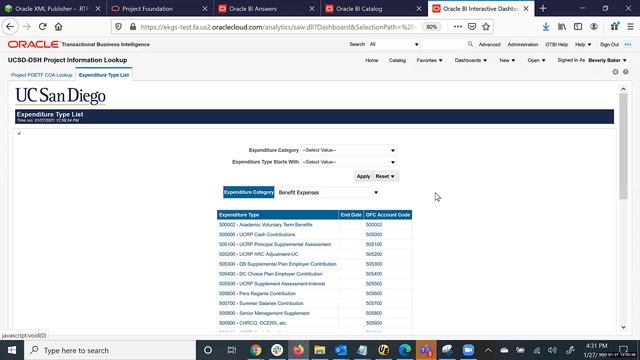This screenshot has width=640, height=360.
Task: Bookmark this page with the star icon
Action: click(486, 27)
